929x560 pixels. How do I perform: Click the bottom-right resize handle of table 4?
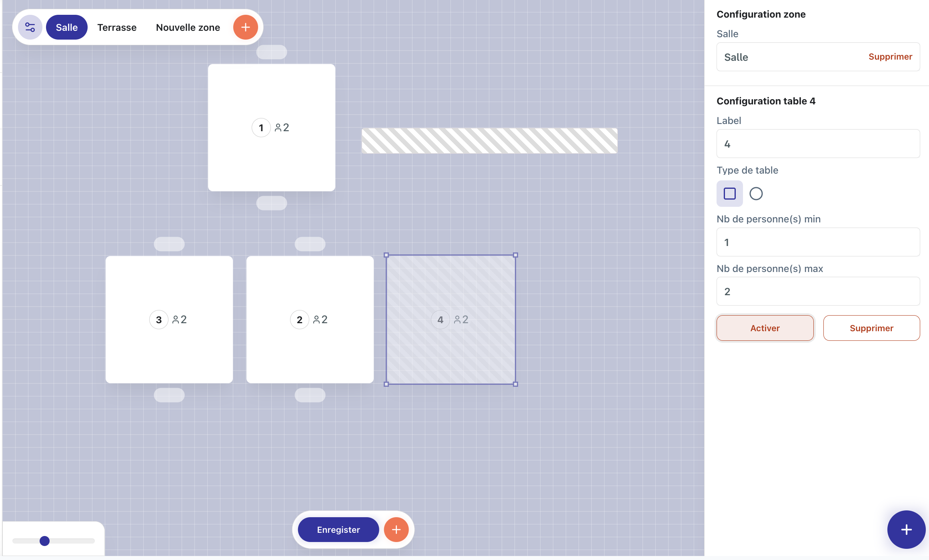tap(515, 384)
